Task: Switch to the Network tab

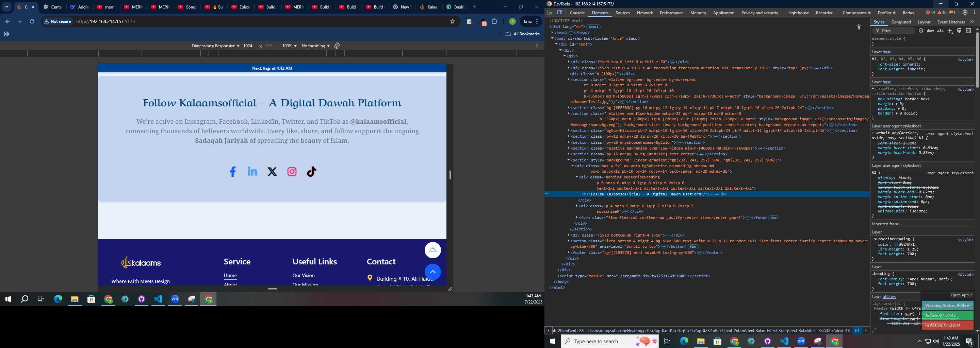Action: [x=645, y=13]
